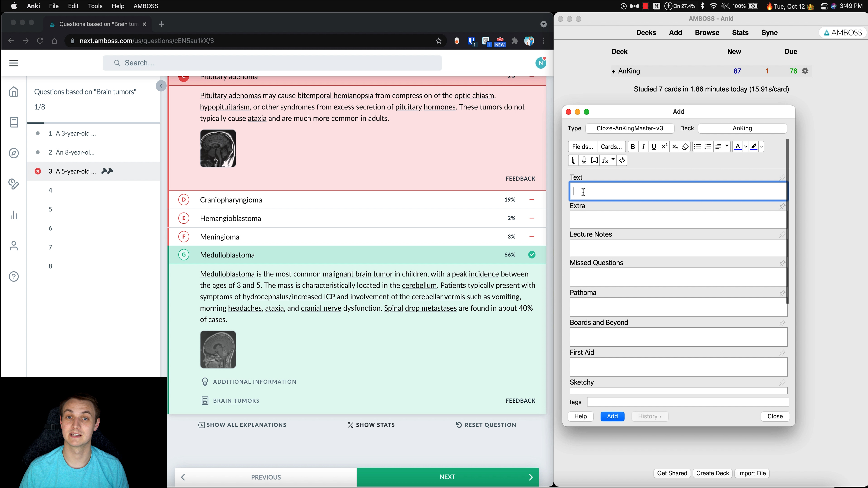Image resolution: width=868 pixels, height=488 pixels.
Task: Expand the text color dropdown arrow
Action: coord(745,146)
